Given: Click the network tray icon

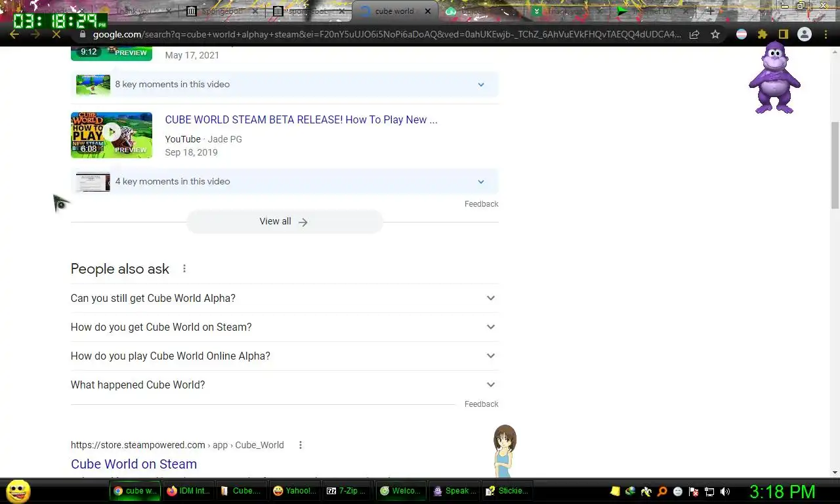Looking at the screenshot, I should (709, 491).
